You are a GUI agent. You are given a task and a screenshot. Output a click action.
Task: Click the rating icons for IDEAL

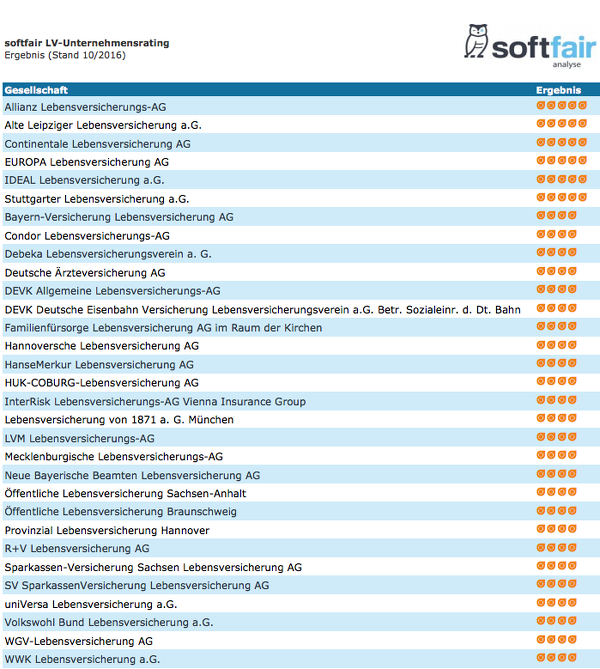tap(562, 179)
